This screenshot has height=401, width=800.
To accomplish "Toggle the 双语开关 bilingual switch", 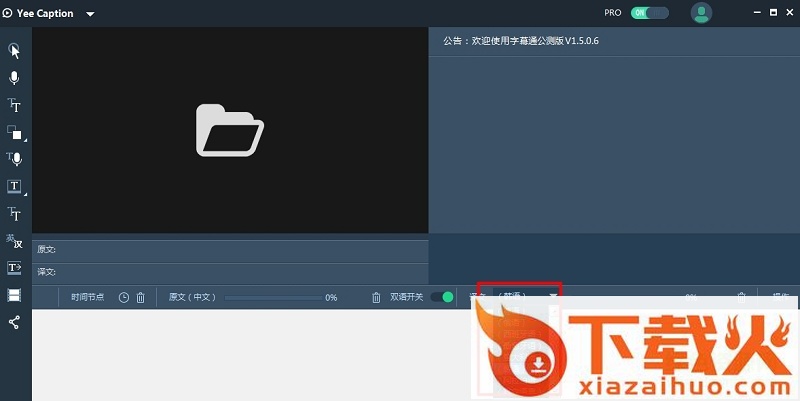I will [x=442, y=297].
